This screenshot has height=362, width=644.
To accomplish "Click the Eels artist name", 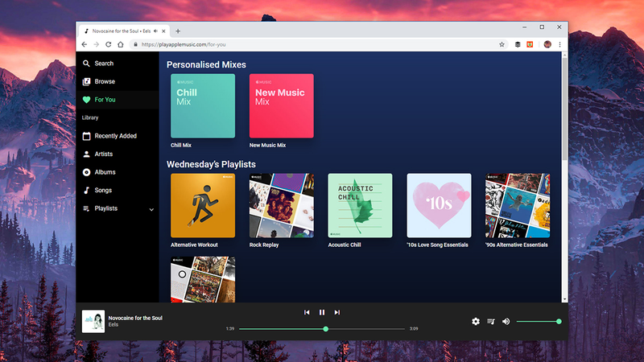I will point(114,325).
